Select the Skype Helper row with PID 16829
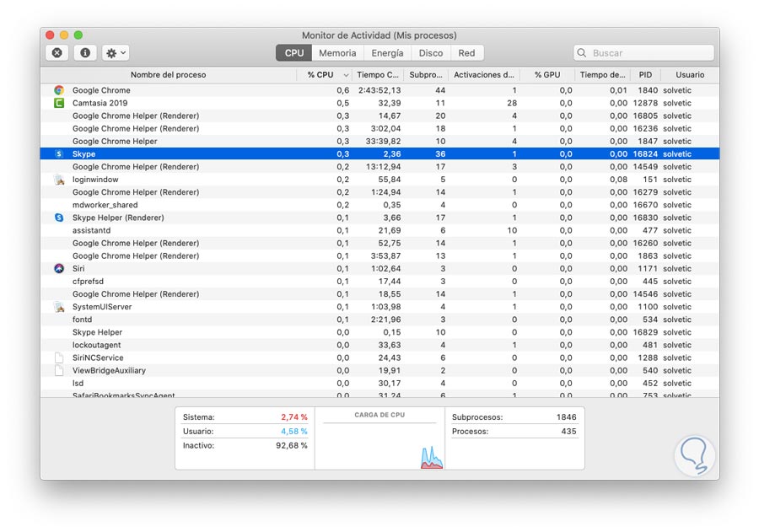The width and height of the screenshot is (759, 532). tap(380, 332)
